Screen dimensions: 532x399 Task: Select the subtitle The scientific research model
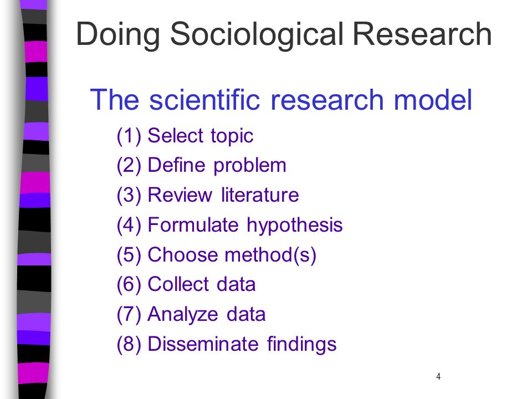click(281, 100)
